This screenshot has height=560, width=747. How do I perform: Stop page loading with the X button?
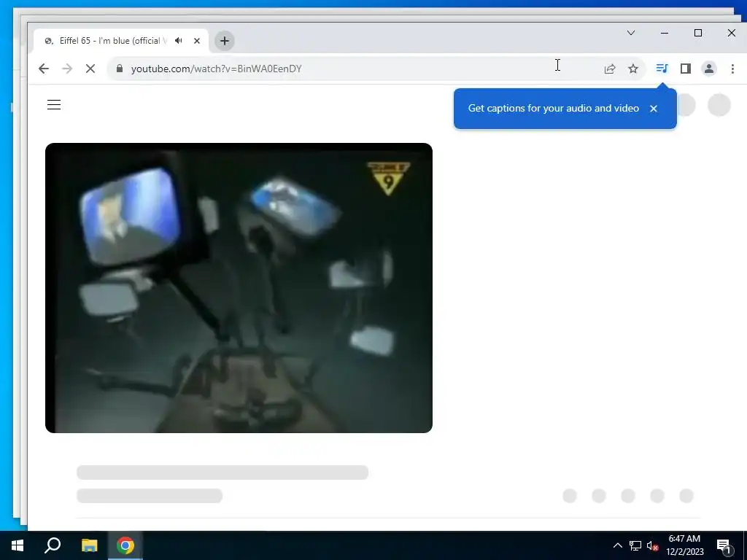point(90,69)
